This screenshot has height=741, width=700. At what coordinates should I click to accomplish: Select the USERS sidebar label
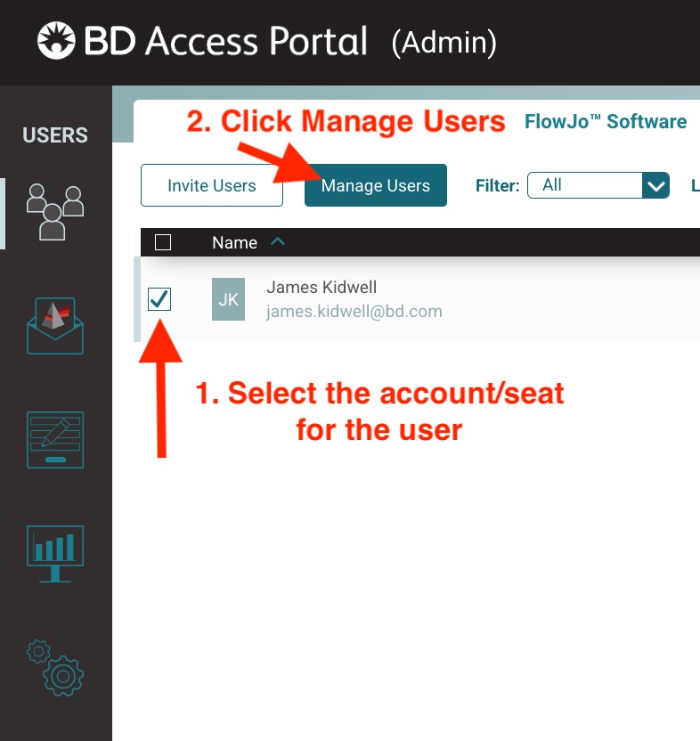55,135
